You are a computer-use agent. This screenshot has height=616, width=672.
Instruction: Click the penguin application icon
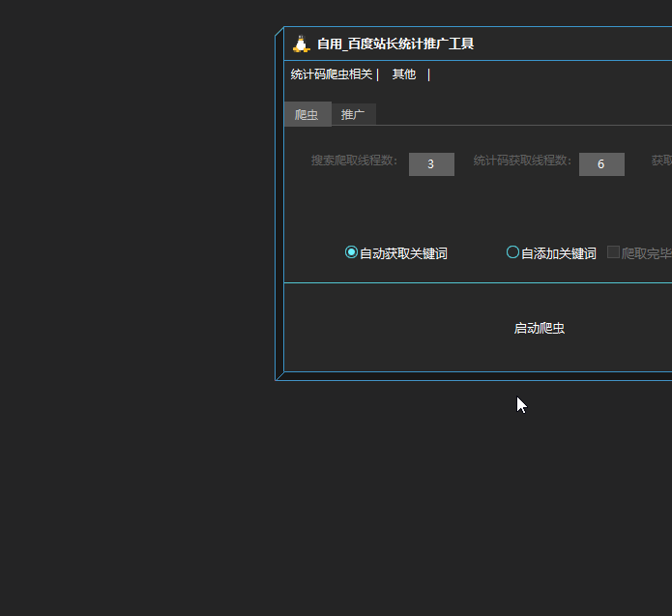(301, 44)
